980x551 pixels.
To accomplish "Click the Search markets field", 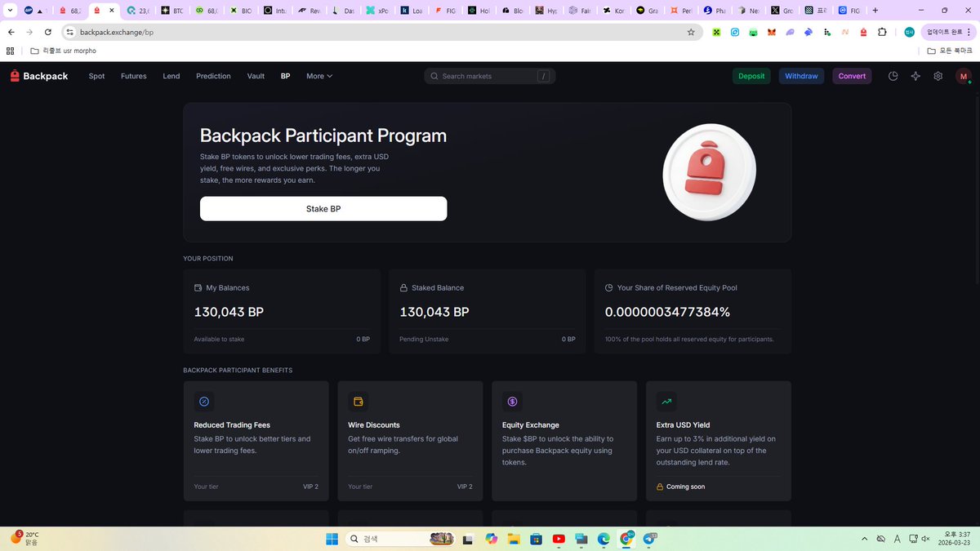I will [490, 76].
